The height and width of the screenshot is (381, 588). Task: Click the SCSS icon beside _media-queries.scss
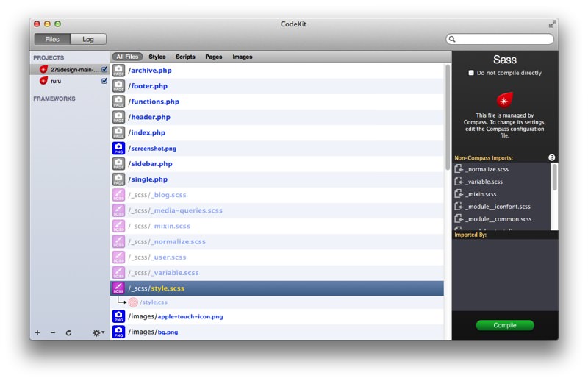click(118, 210)
